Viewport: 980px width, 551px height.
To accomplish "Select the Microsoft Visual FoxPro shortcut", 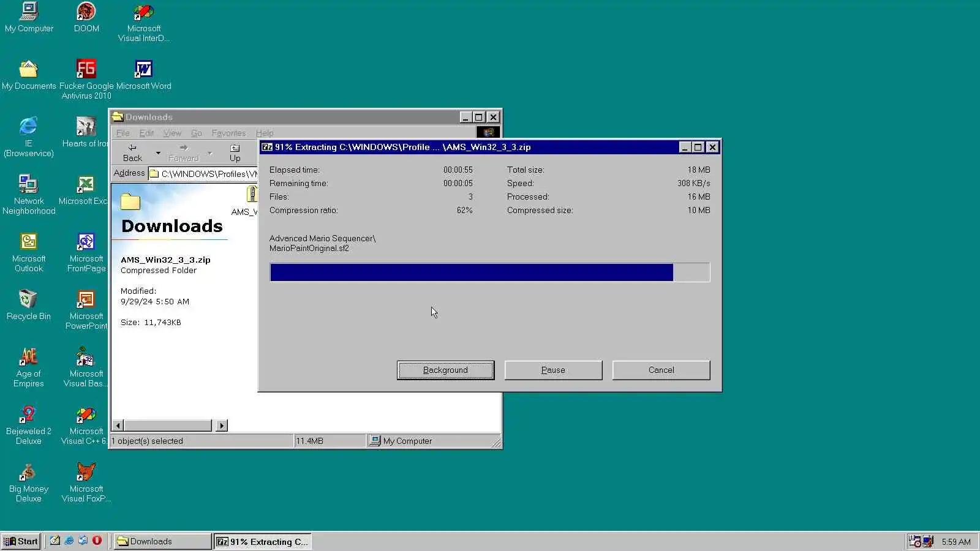I will pos(86,482).
